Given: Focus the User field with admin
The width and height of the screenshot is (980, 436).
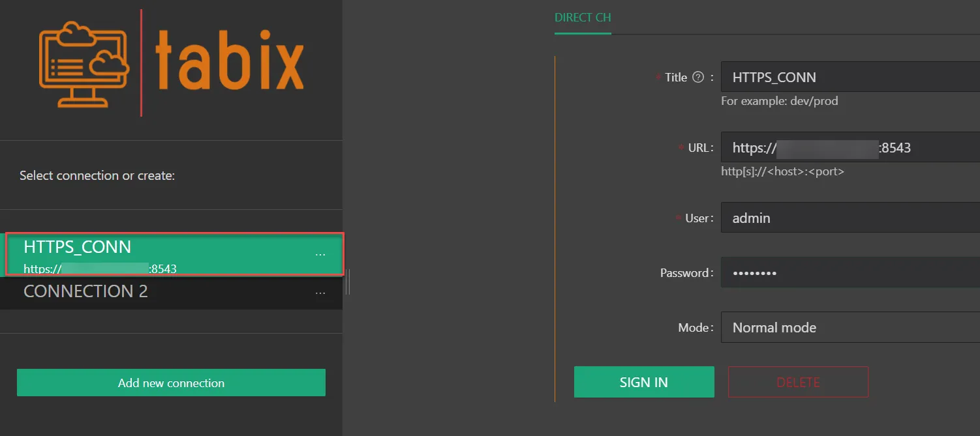Looking at the screenshot, I should click(x=850, y=218).
